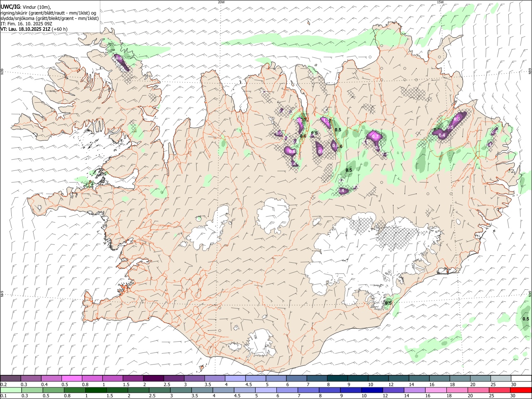The image size is (532, 399).
Task: Pick the very dark purple swatch labeled 2
Action: [x=153, y=379]
